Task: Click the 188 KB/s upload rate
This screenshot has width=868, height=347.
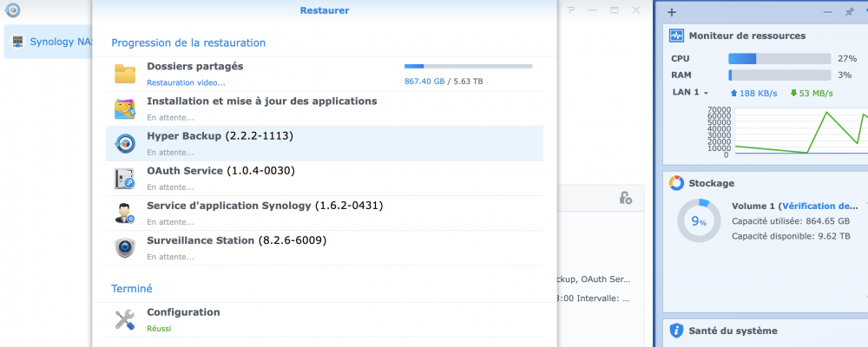Action: pyautogui.click(x=756, y=93)
